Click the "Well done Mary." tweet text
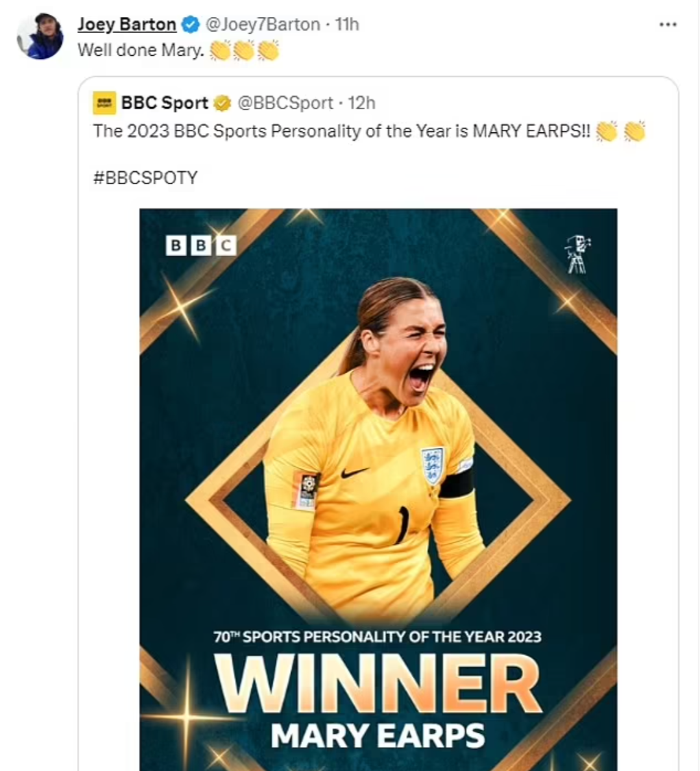 (x=141, y=50)
